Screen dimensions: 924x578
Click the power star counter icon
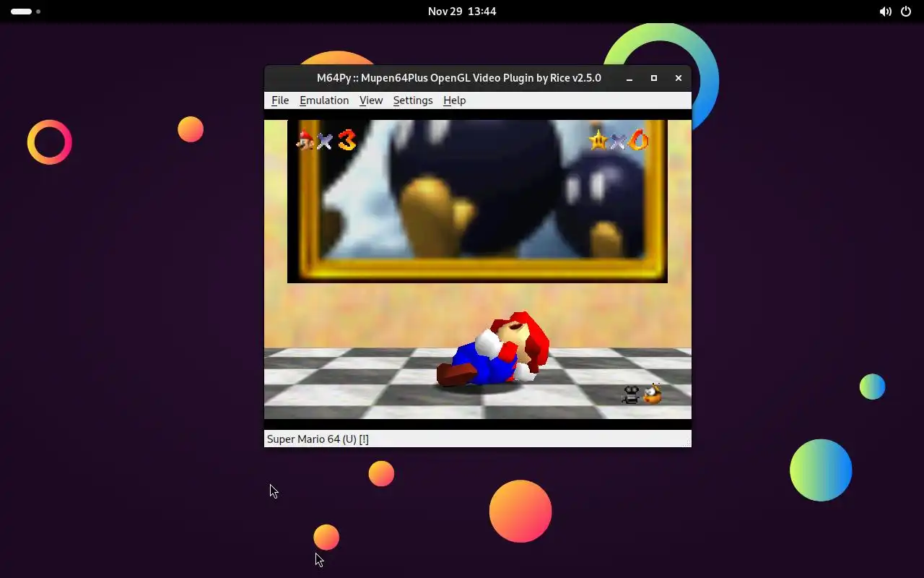[x=598, y=139]
